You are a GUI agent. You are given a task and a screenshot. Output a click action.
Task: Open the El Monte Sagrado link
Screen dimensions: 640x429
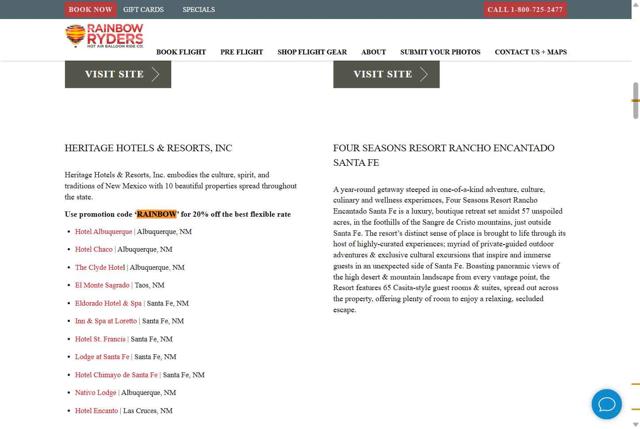(x=102, y=285)
